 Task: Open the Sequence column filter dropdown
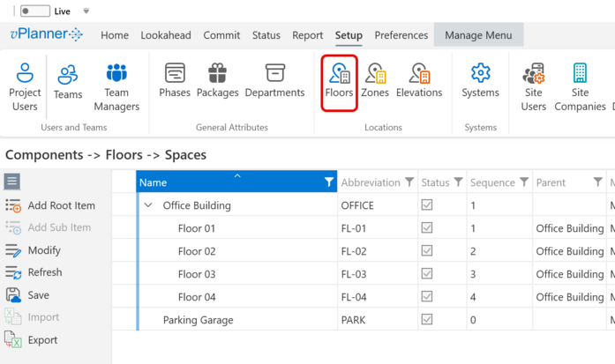point(523,182)
